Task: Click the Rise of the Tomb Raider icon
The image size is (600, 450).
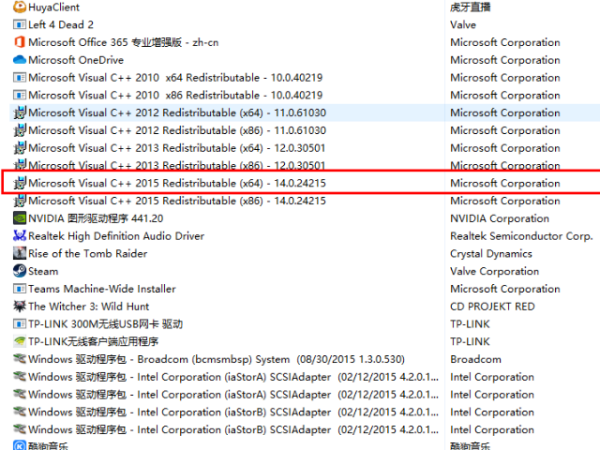Action: tap(20, 253)
